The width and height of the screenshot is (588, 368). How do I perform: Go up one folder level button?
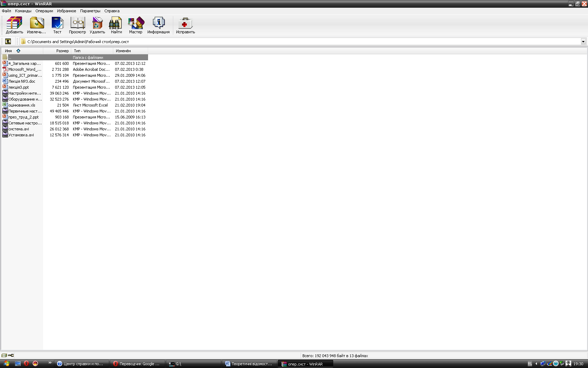[8, 41]
